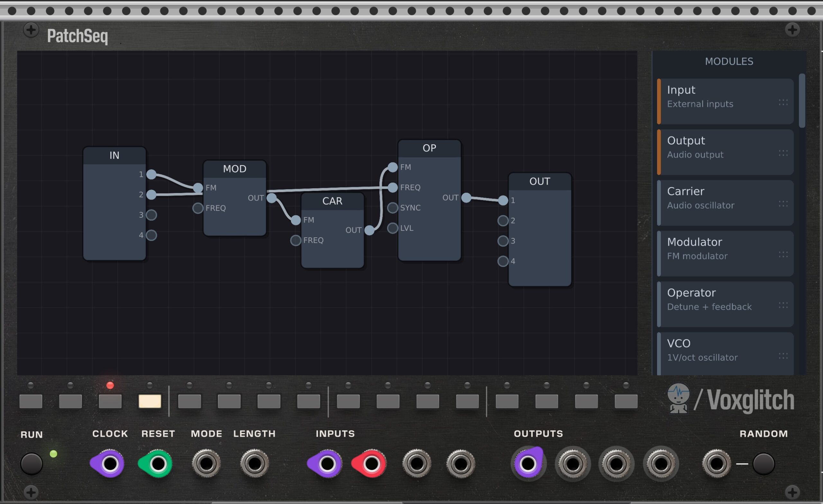Click the red-cabled second INPUTS jack
The height and width of the screenshot is (504, 823).
[x=371, y=464]
